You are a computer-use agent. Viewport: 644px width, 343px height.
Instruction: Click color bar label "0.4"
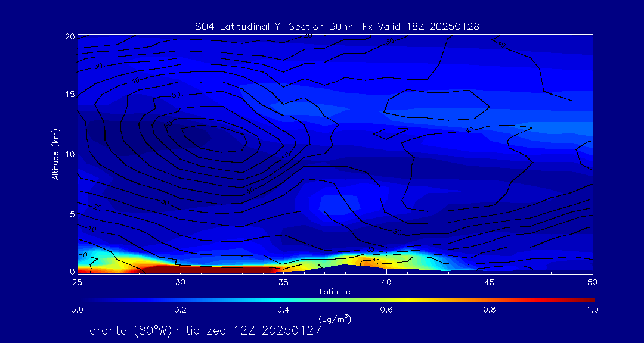click(283, 310)
